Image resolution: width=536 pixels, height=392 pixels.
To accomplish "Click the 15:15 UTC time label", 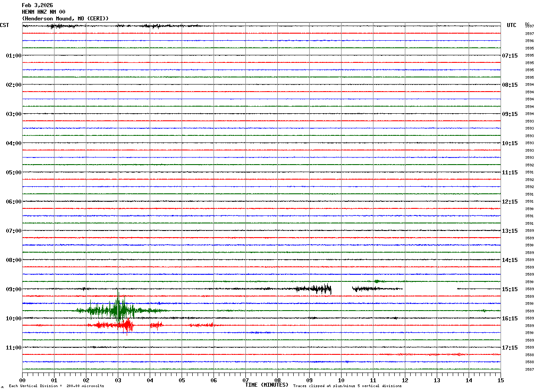I will pos(509,289).
